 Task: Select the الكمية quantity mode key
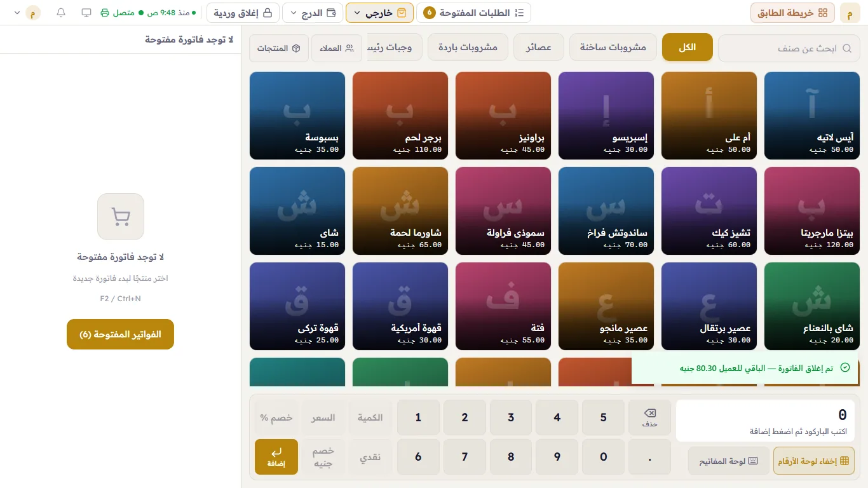tap(370, 417)
